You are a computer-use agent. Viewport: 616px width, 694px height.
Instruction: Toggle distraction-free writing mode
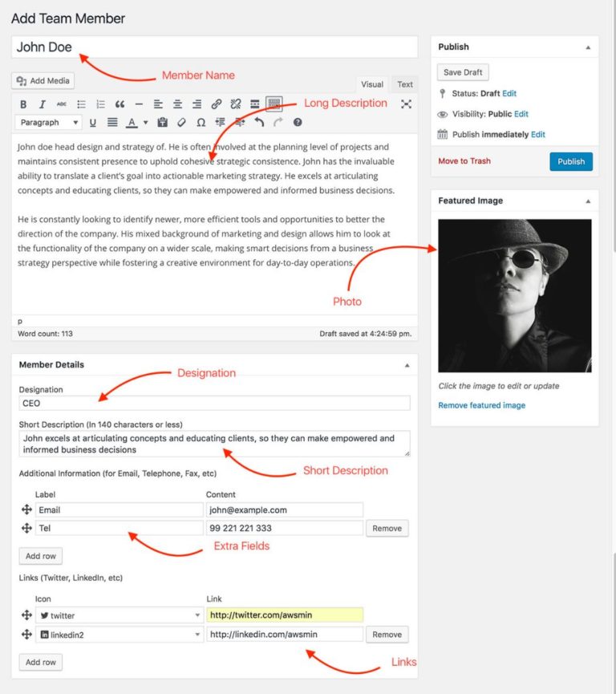pos(406,104)
